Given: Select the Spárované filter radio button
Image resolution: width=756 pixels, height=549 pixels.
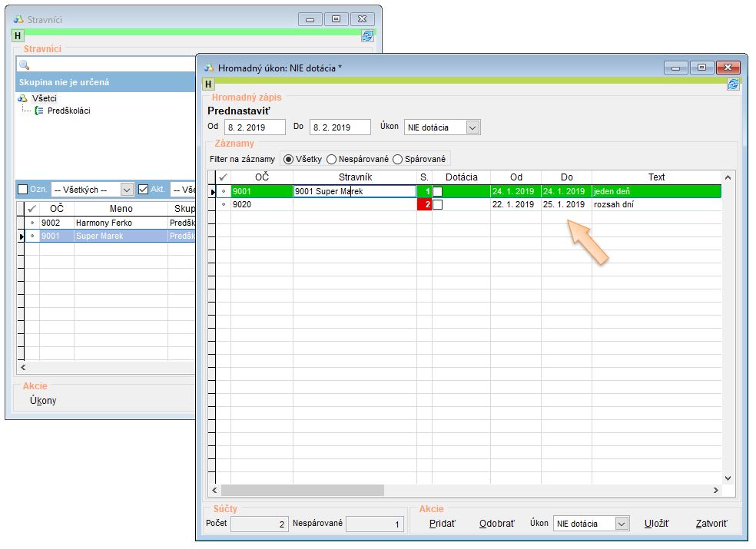Looking at the screenshot, I should [x=398, y=159].
